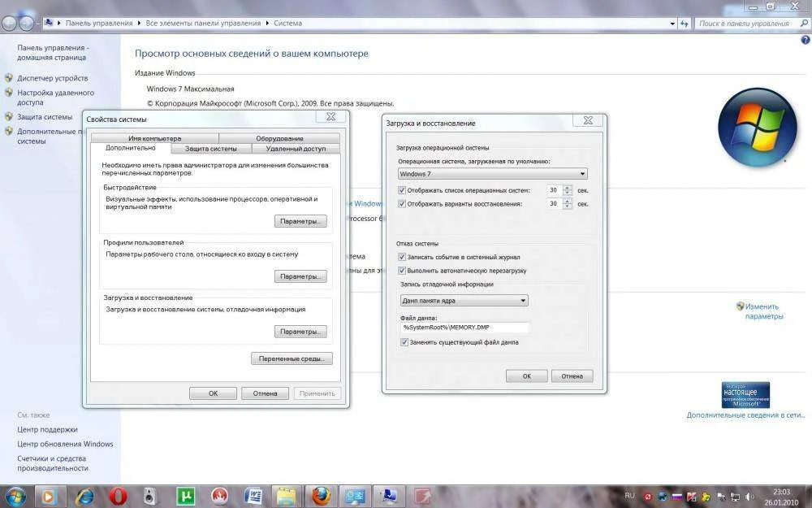
Task: Click the Genuine Microsoft software badge
Action: (745, 395)
